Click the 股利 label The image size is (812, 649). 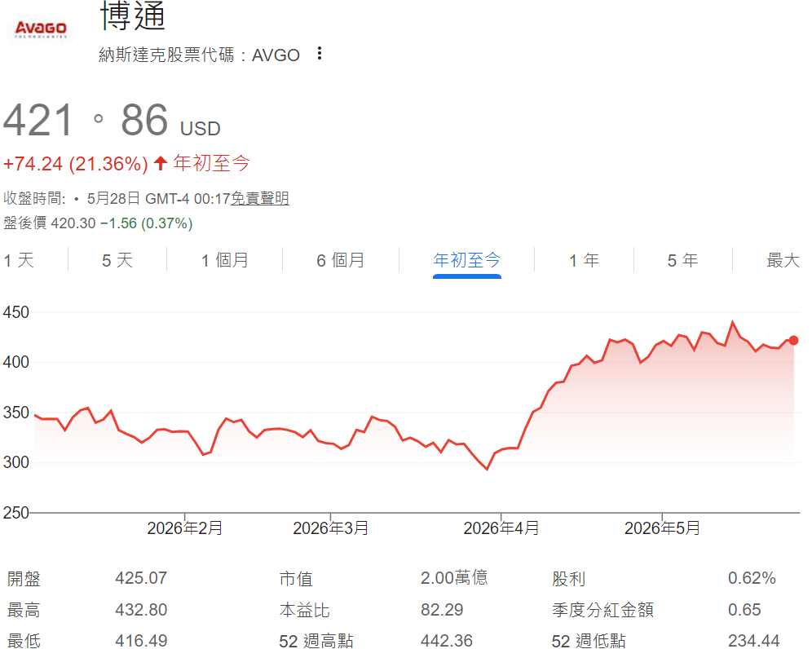point(568,579)
